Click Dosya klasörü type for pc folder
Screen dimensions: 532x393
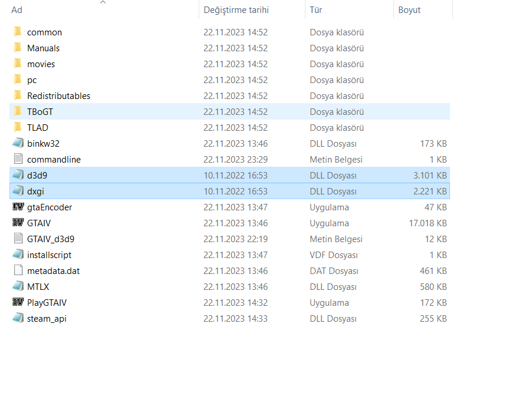[x=337, y=80]
